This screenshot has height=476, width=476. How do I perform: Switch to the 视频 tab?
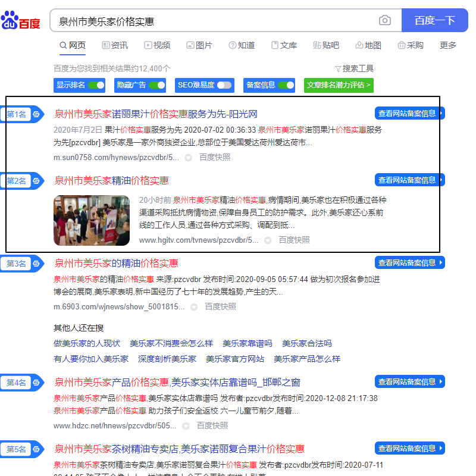(x=157, y=46)
